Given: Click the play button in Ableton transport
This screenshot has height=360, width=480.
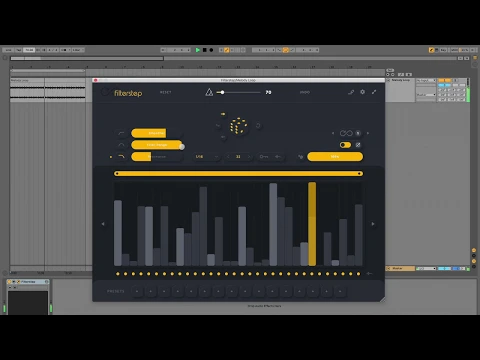Looking at the screenshot, I should pyautogui.click(x=198, y=50).
